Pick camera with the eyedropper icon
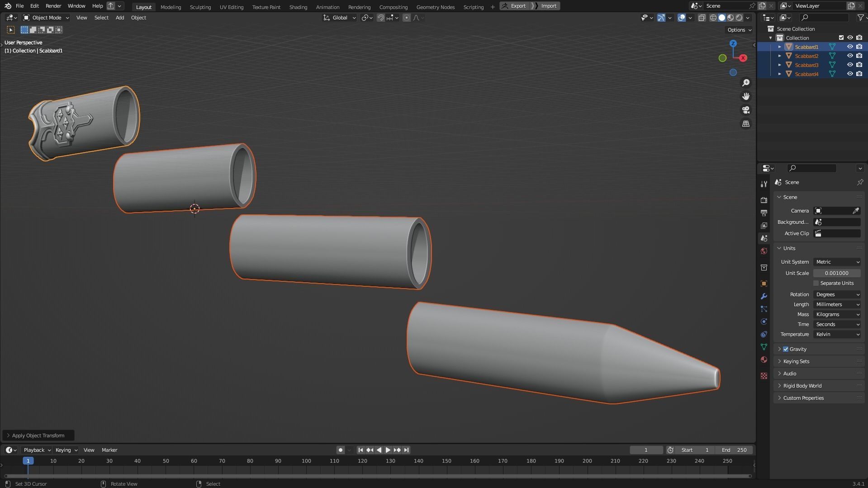This screenshot has width=868, height=488. (856, 211)
